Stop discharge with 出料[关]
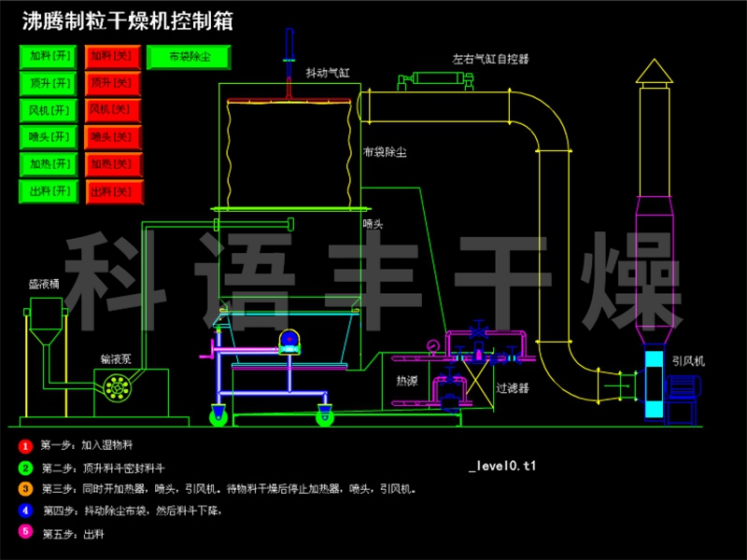Screen dimensions: 747x560 [114, 192]
